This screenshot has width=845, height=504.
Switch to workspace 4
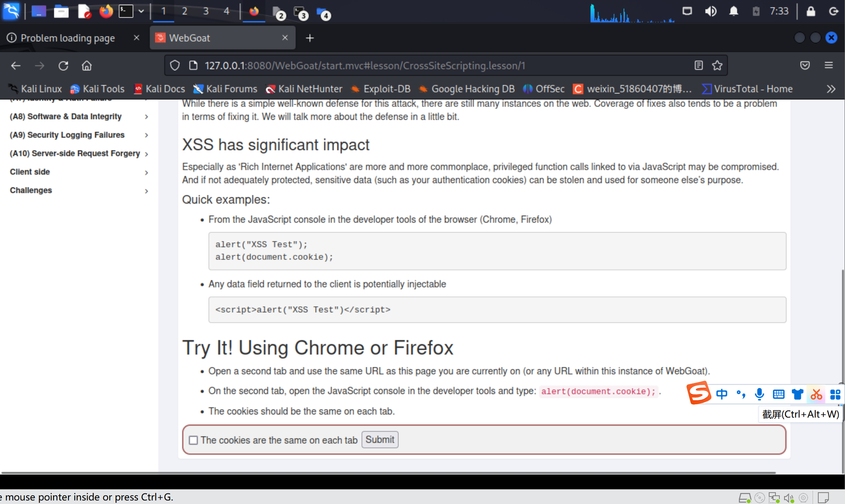(x=226, y=11)
